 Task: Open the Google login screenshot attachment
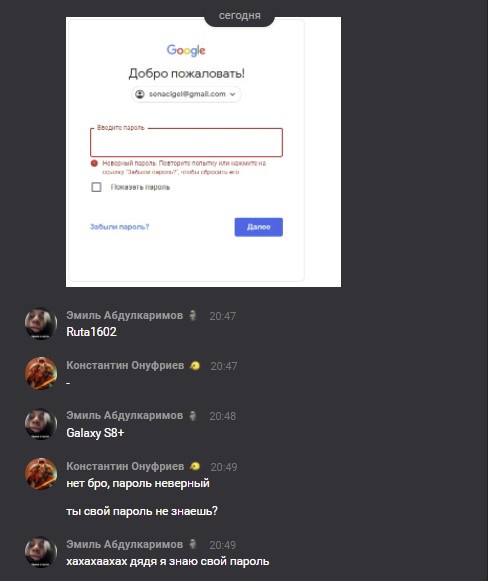point(203,152)
